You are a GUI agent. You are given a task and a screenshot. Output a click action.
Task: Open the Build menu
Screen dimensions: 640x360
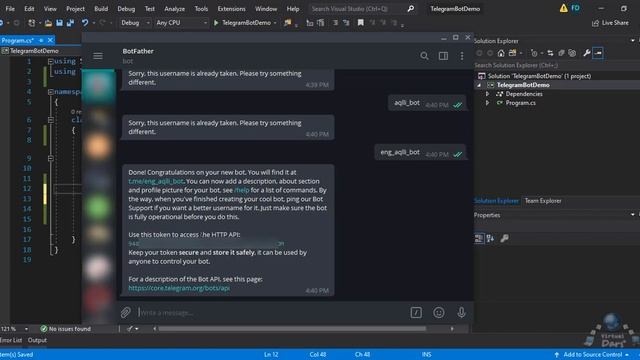pos(101,9)
